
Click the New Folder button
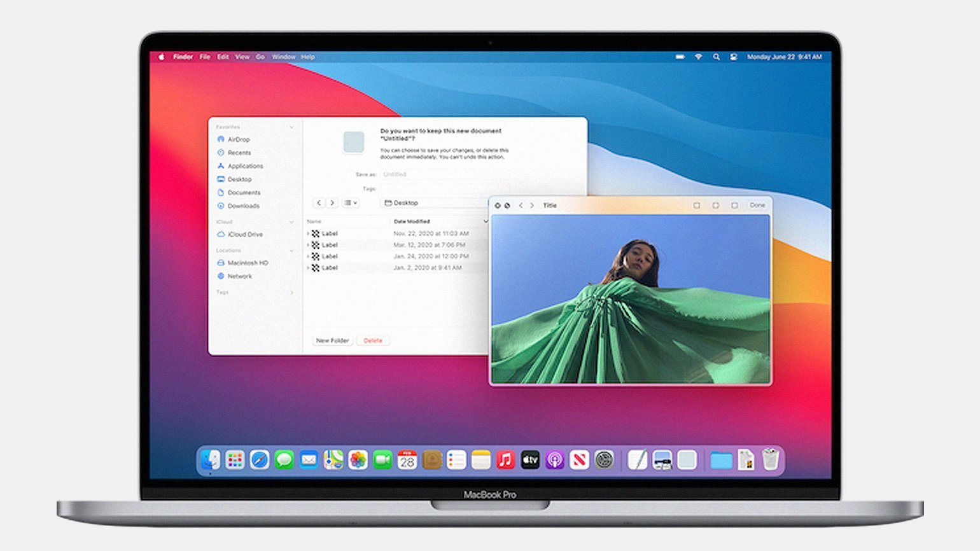pyautogui.click(x=332, y=341)
